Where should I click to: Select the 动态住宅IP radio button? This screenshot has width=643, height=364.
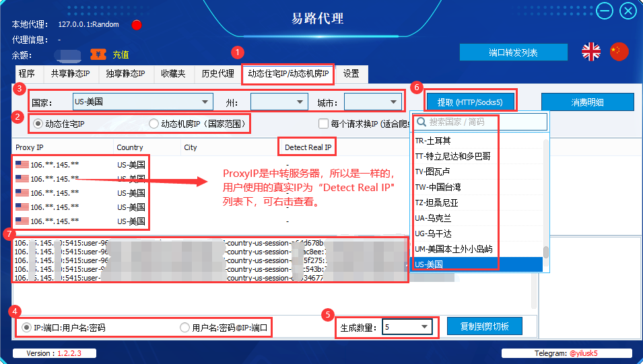38,123
